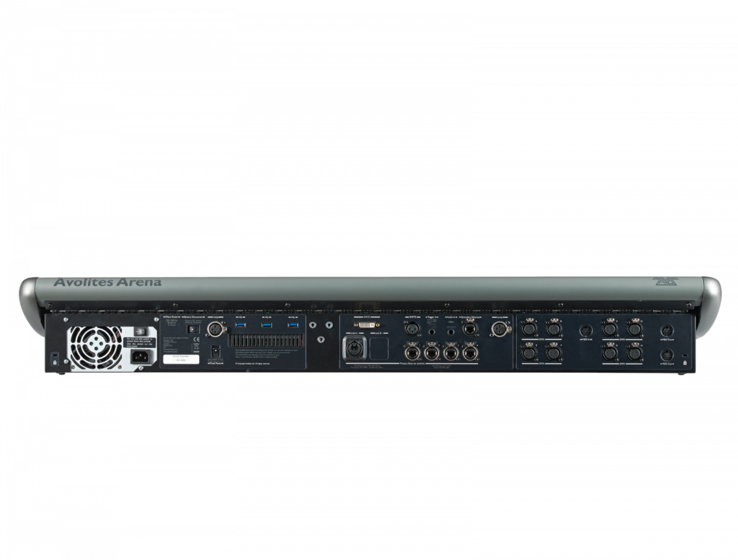
Task: Select the DMX output A connector
Action: tap(530, 329)
